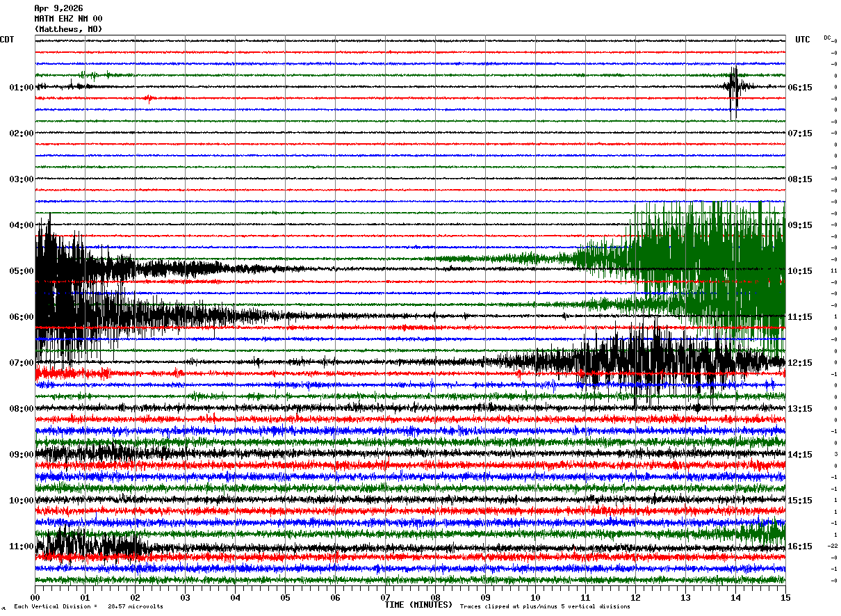The image size is (841, 616).
Task: Click the "16:15" UTC time label
Action: [x=800, y=546]
